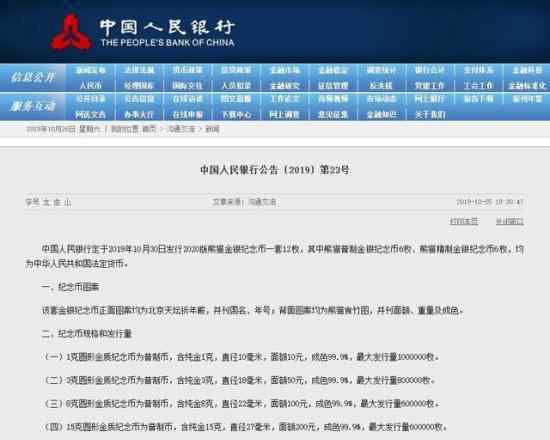
Task: Open the 金融稳定 menu item
Action: (x=333, y=70)
